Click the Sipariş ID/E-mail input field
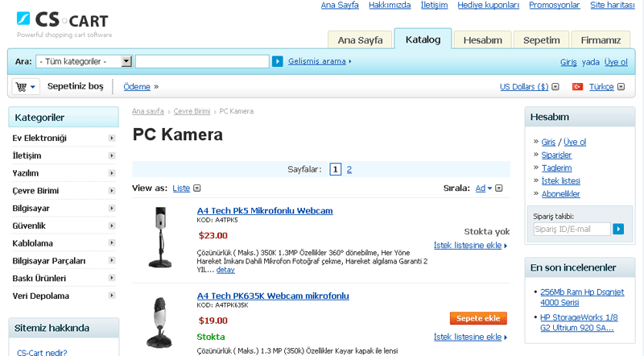 pyautogui.click(x=572, y=229)
